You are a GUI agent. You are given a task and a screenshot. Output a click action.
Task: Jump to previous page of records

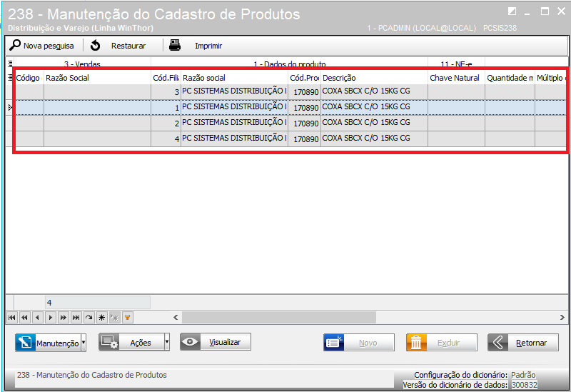tap(24, 318)
